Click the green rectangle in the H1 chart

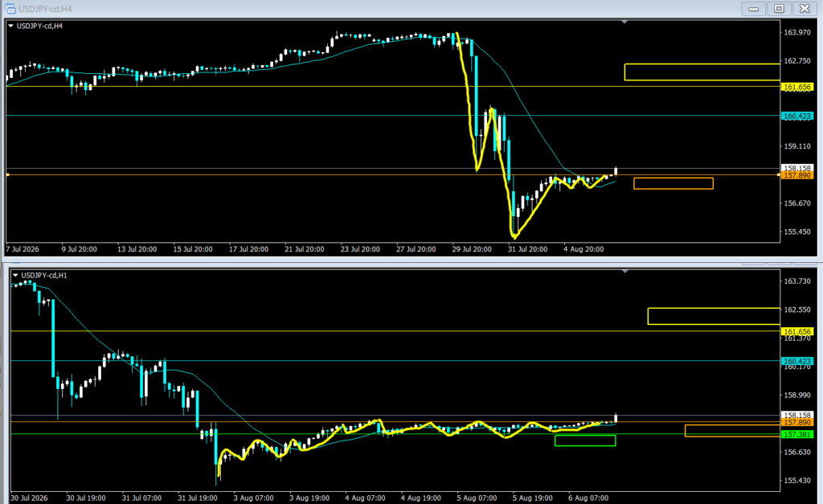click(585, 440)
